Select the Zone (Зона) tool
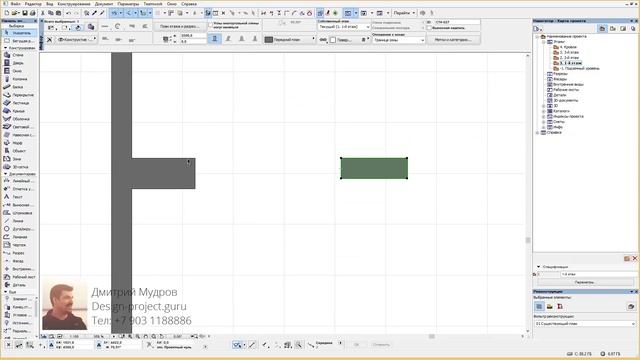Screen dimensions: 640x360 point(18,159)
